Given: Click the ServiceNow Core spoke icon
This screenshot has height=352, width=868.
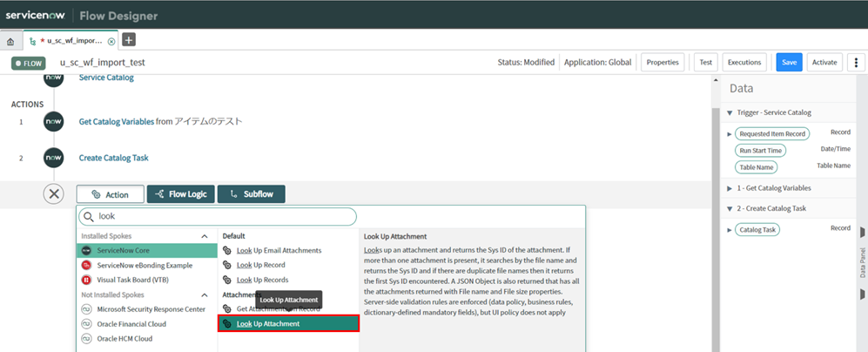Looking at the screenshot, I should click(86, 251).
